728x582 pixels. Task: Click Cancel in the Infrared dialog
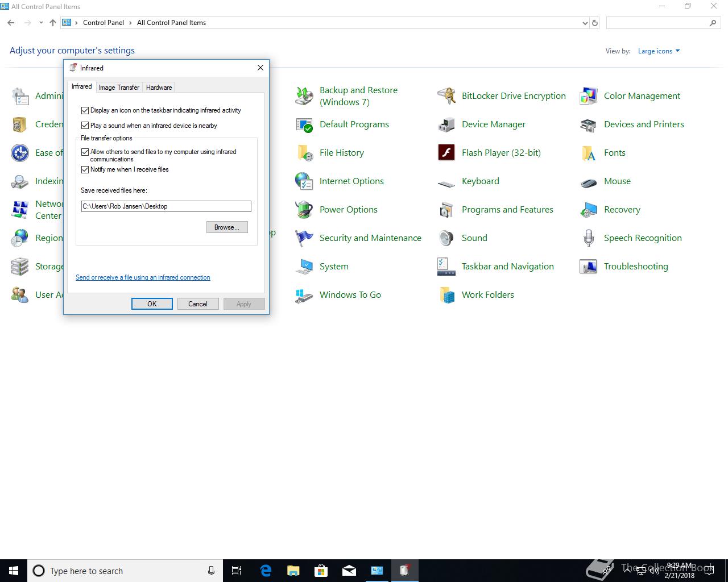[x=198, y=304]
